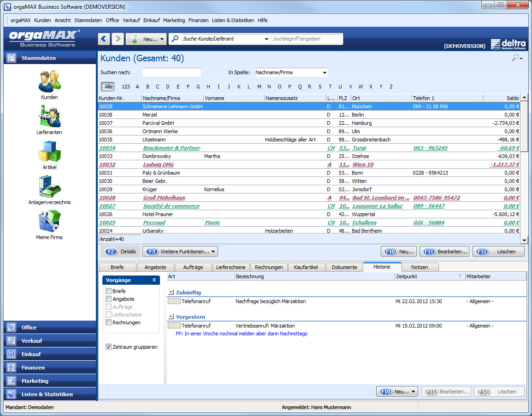
Task: Filter customers by 123
Action: pyautogui.click(x=126, y=87)
